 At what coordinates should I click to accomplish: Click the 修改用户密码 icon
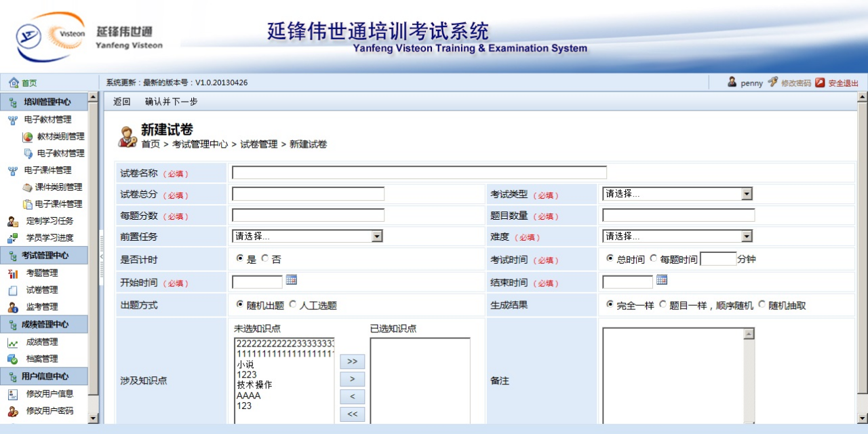[13, 411]
